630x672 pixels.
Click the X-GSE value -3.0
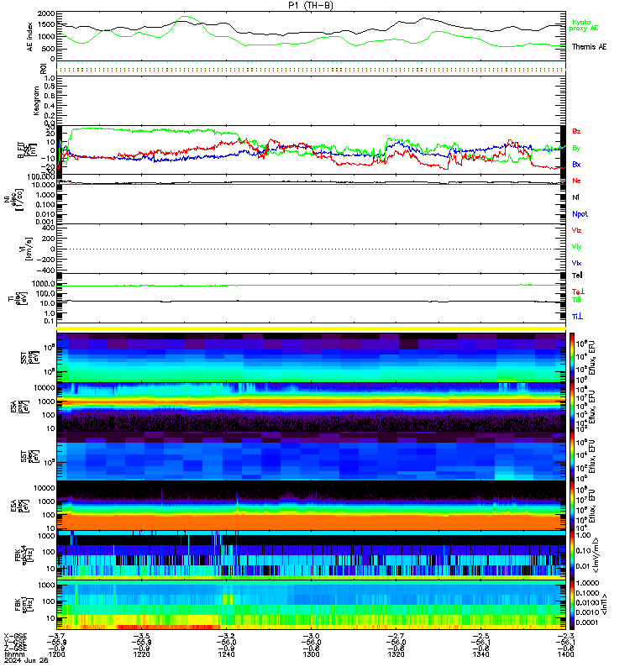pos(311,636)
